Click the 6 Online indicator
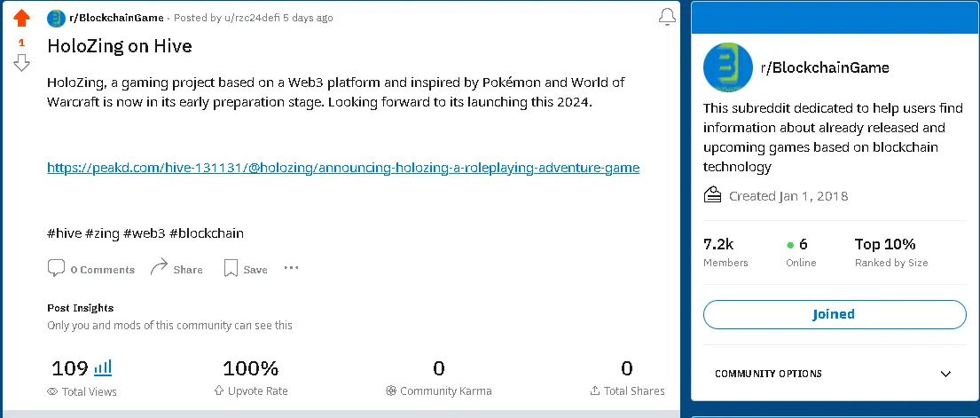980x418 pixels. [801, 252]
